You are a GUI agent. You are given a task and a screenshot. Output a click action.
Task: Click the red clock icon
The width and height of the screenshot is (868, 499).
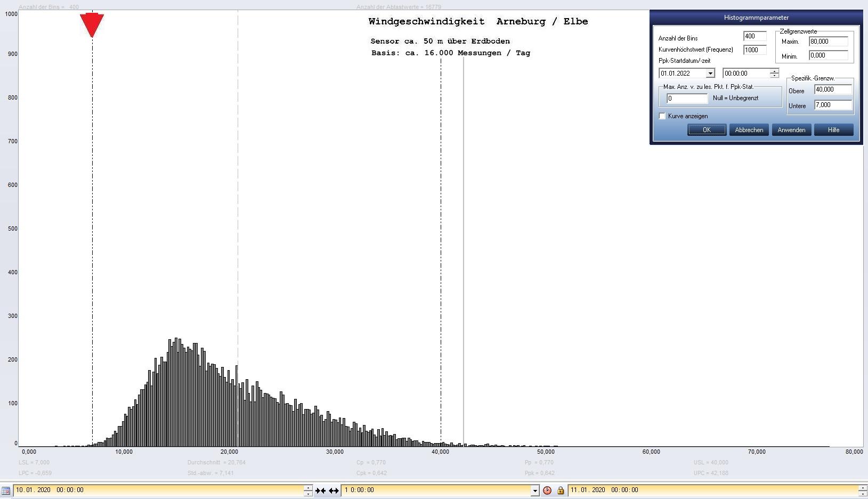point(547,490)
